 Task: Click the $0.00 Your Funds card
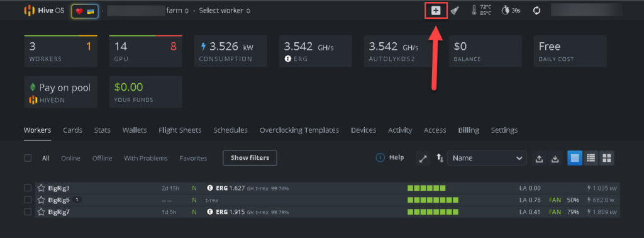[x=145, y=92]
